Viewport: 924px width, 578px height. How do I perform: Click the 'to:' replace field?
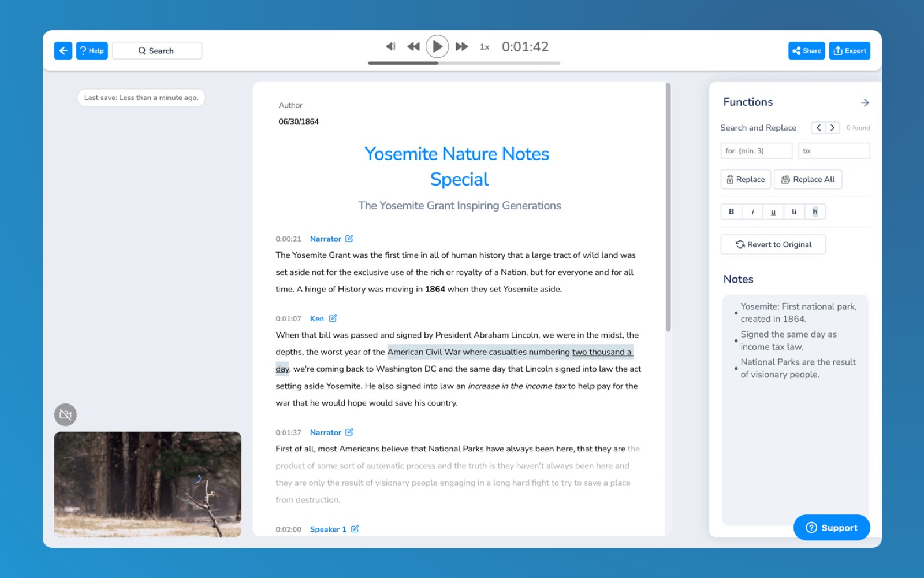834,151
